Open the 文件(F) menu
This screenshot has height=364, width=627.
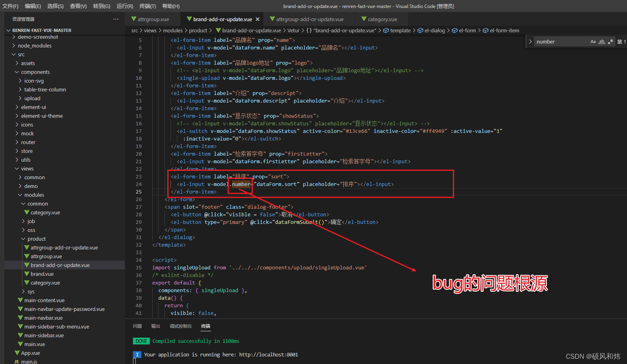10,6
